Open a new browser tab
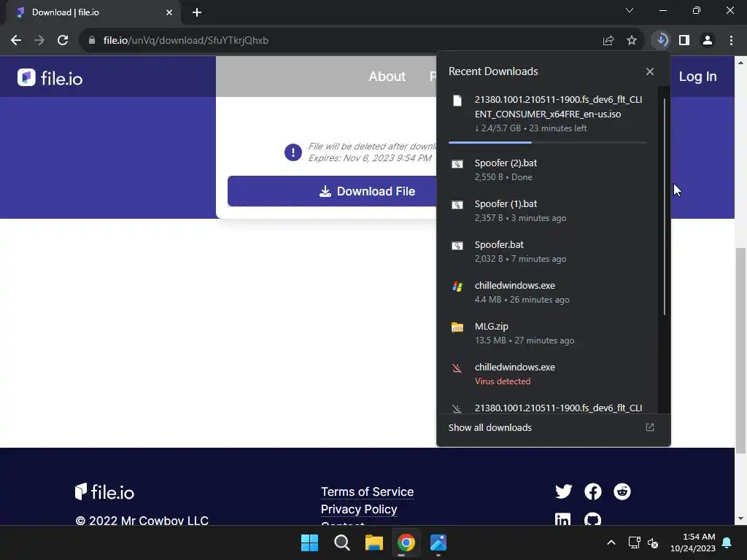The image size is (747, 560). [197, 12]
